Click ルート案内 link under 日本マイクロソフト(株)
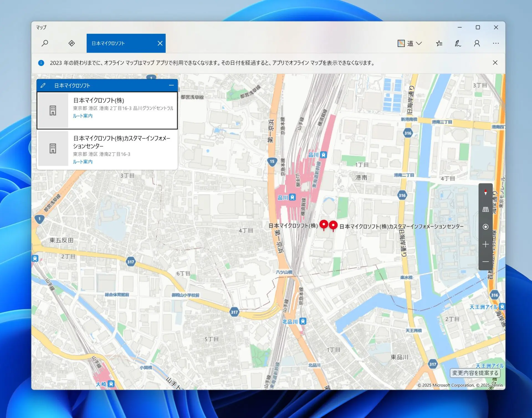Screen dimensions: 532x418 (83, 116)
